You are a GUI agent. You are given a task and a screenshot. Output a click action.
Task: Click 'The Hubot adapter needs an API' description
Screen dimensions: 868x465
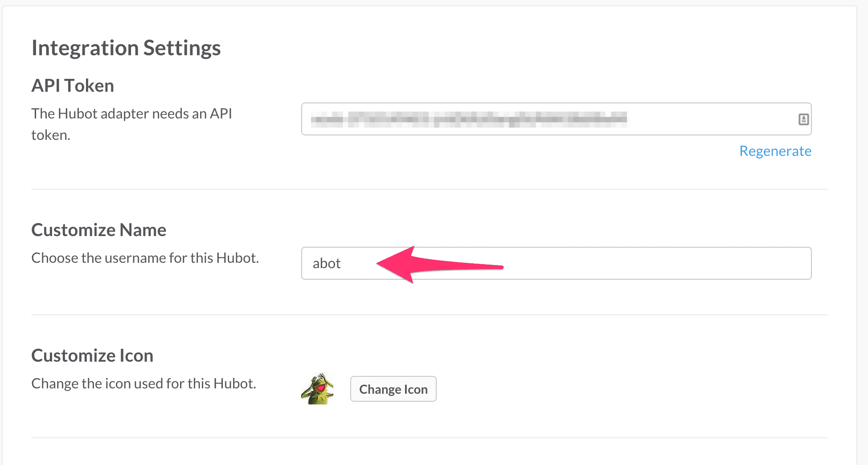[132, 114]
